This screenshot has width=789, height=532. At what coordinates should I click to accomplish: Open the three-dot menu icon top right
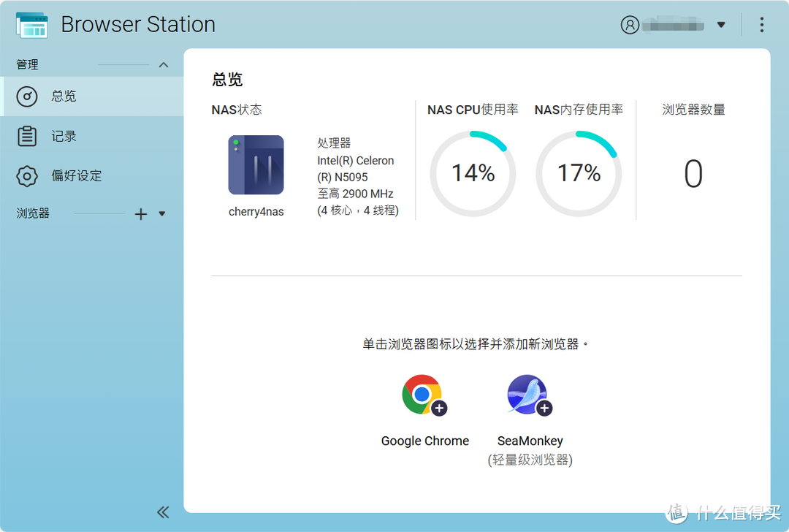(x=761, y=24)
